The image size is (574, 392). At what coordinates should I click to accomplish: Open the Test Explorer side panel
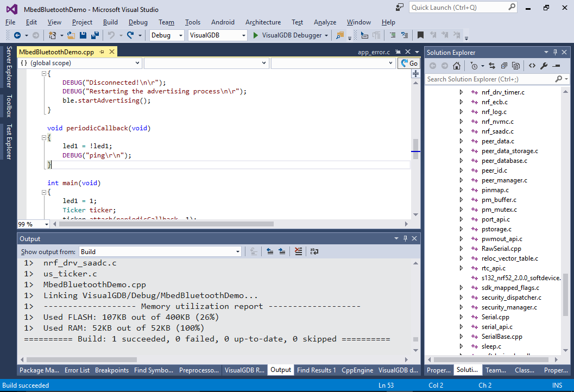9,142
